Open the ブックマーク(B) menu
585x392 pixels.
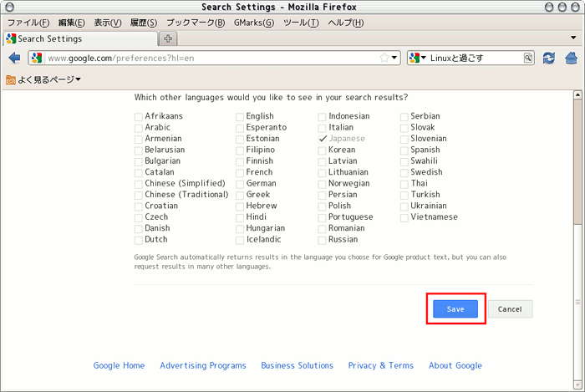click(x=195, y=22)
